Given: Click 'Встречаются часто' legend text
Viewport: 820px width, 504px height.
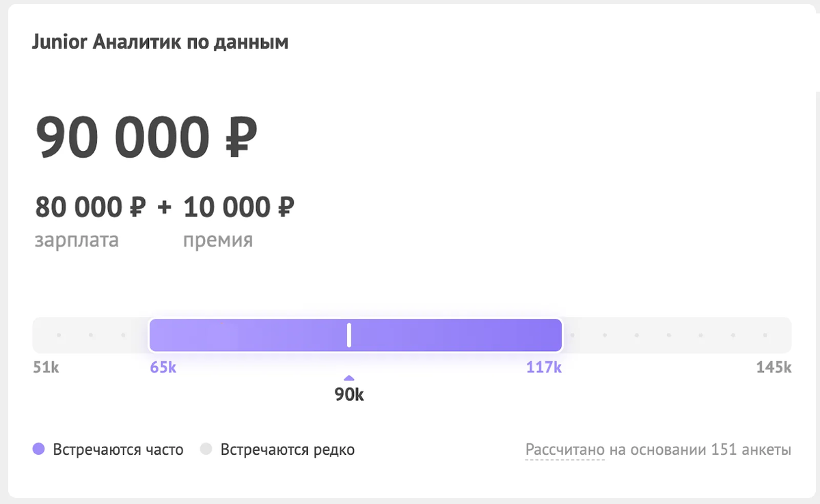Looking at the screenshot, I should point(118,450).
